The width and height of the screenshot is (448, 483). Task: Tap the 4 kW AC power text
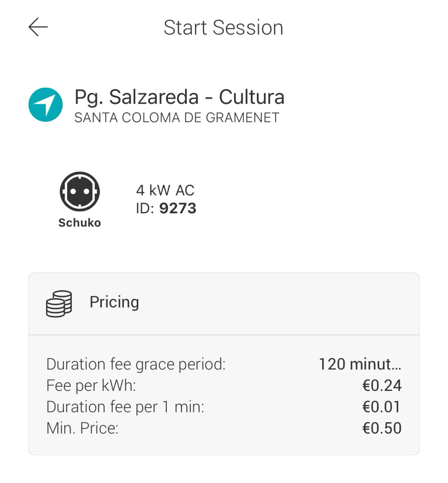pyautogui.click(x=165, y=190)
